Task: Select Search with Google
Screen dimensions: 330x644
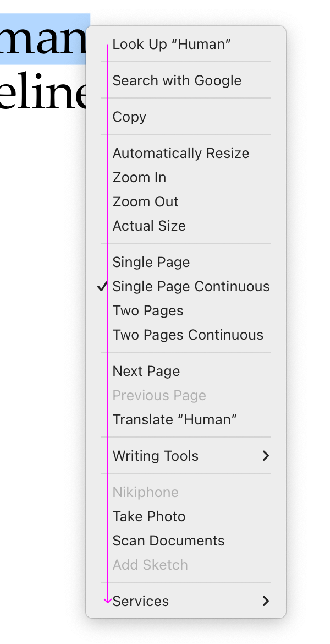Action: pos(177,81)
